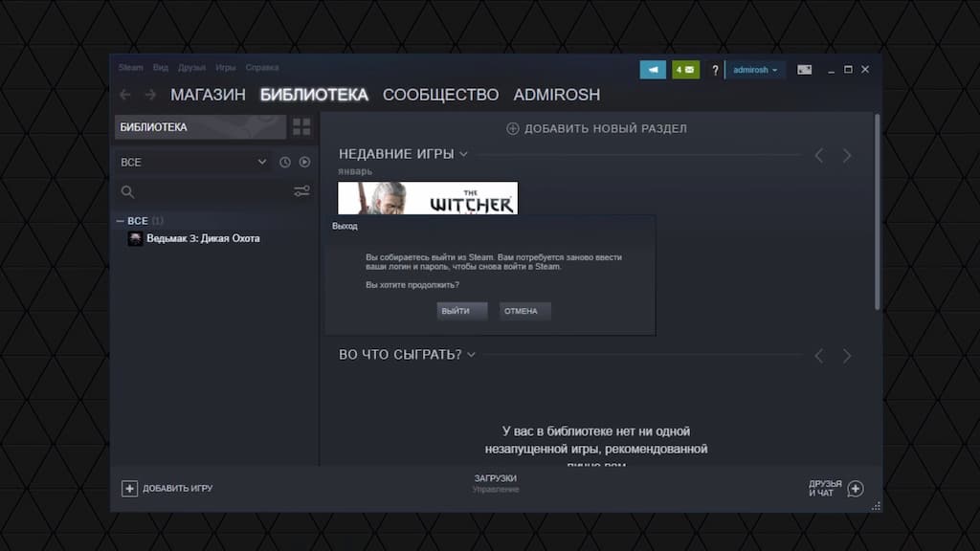
Task: Open ДРУЗЬЯ И ЧАТ
Action: [825, 489]
